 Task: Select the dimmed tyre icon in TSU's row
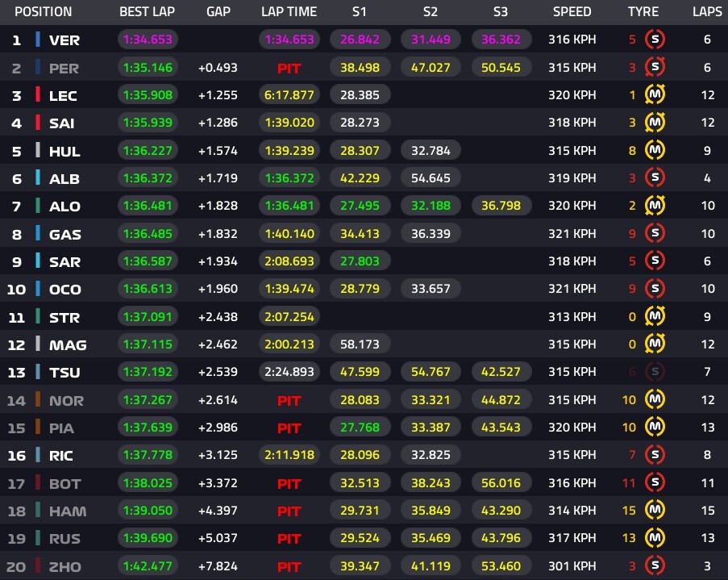[x=655, y=372]
